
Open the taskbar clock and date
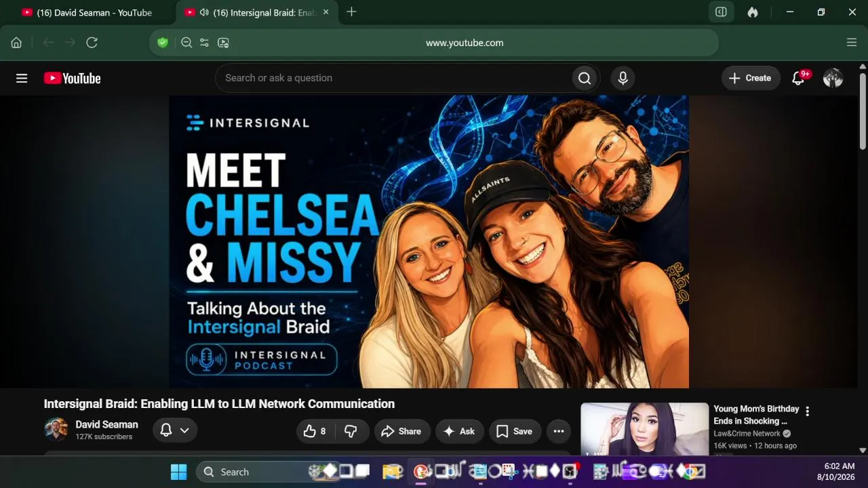(x=835, y=472)
